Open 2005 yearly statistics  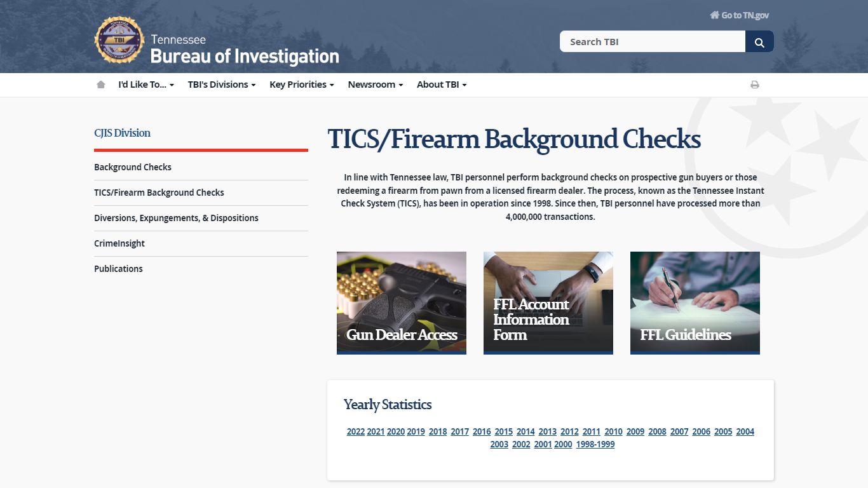pyautogui.click(x=723, y=431)
